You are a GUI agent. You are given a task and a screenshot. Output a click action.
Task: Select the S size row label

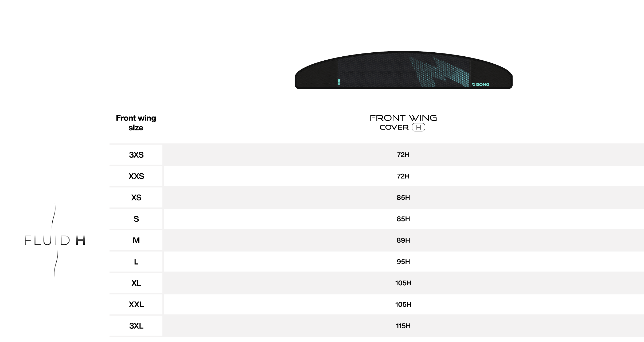click(x=136, y=219)
